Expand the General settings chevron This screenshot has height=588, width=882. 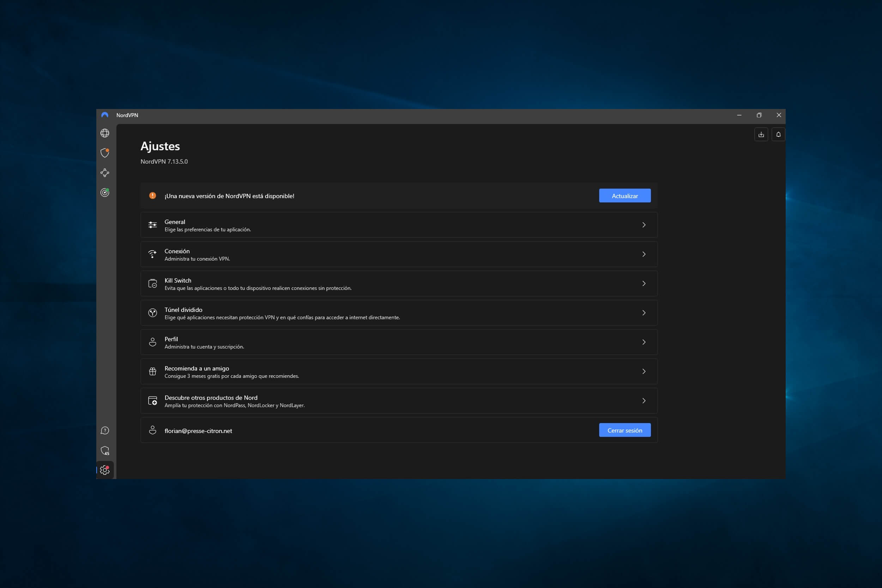[x=644, y=225]
